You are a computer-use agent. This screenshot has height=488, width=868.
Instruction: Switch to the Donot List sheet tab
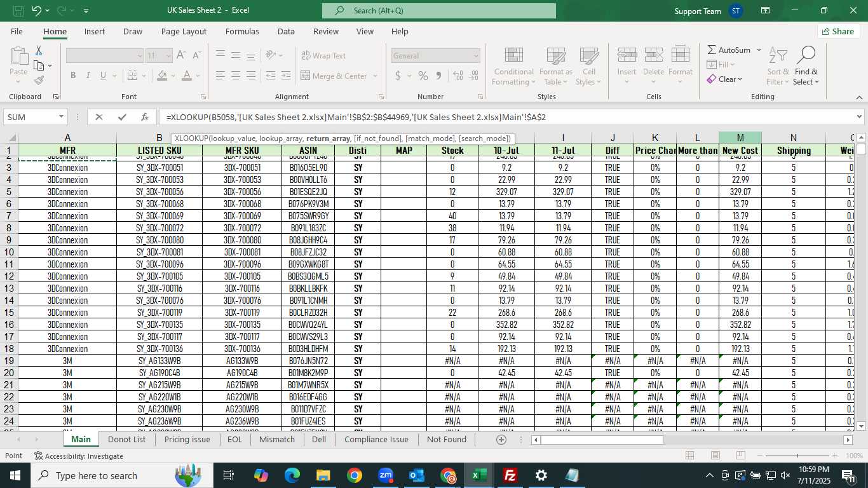click(x=126, y=439)
